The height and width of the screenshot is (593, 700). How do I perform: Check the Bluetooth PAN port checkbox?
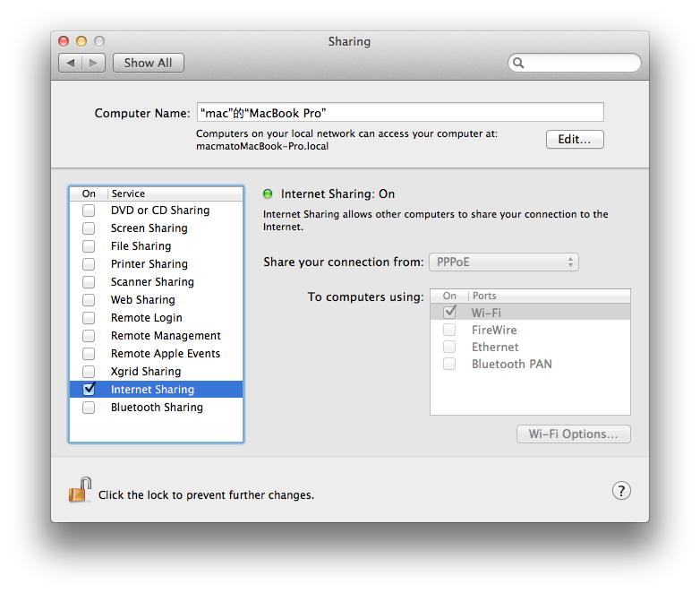(449, 364)
